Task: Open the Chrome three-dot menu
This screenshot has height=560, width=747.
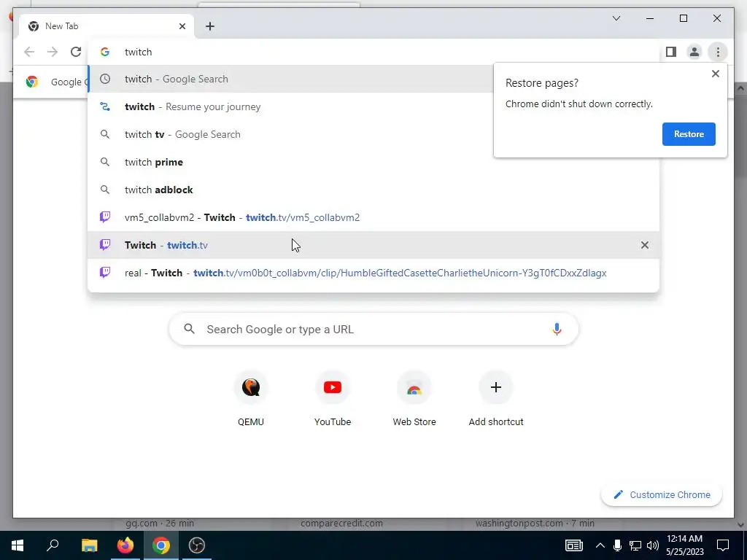Action: tap(718, 52)
